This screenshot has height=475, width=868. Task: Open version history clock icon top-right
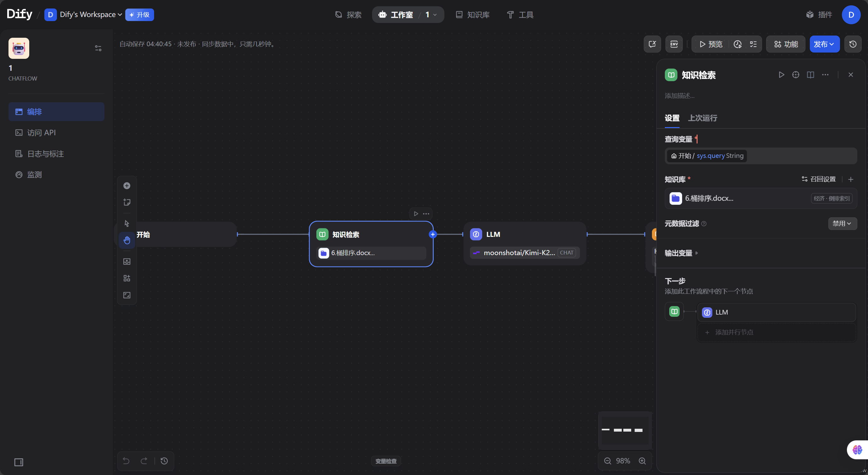(853, 44)
